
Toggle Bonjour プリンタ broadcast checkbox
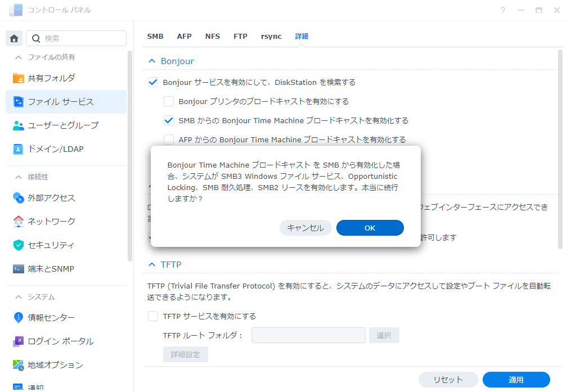[169, 102]
